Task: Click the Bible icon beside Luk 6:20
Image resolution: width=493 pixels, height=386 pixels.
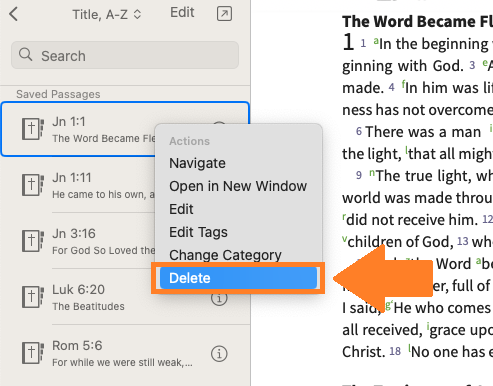Action: (33, 297)
